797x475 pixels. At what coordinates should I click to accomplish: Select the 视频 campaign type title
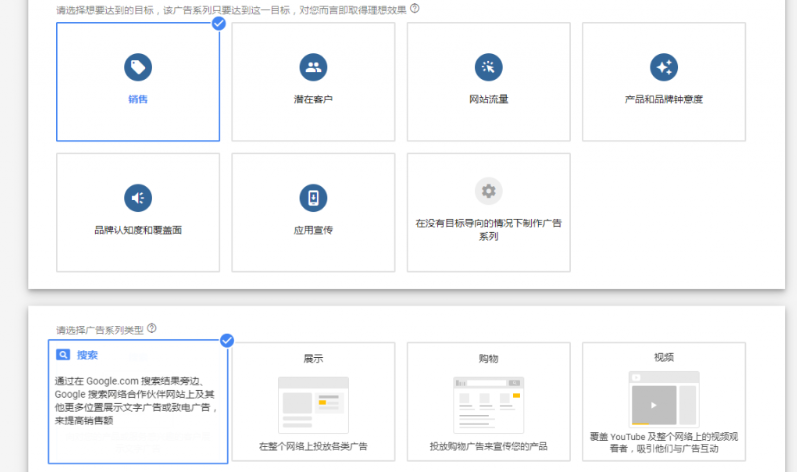(x=664, y=358)
